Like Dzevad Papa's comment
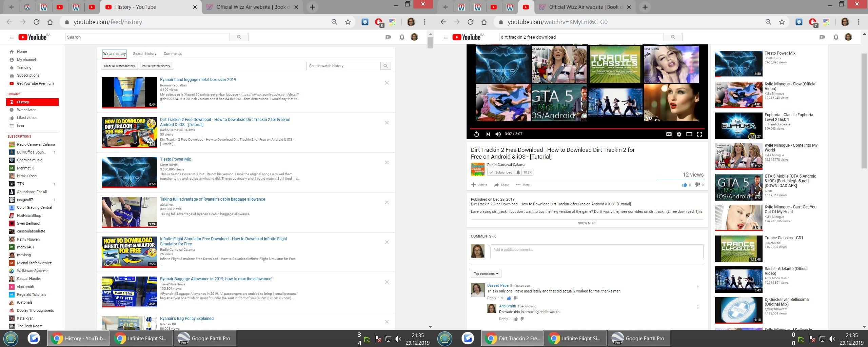 [509, 298]
